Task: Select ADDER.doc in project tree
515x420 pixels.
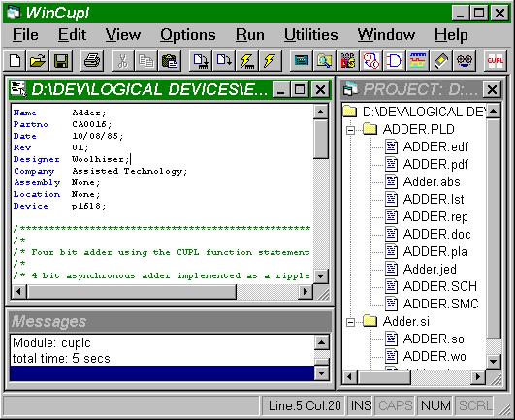Action: click(x=436, y=234)
